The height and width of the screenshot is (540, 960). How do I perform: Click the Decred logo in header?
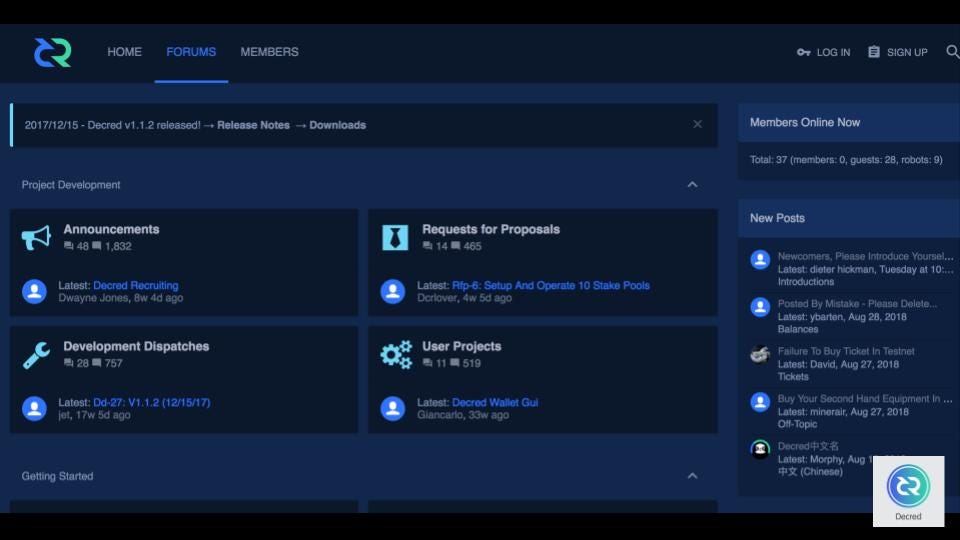[53, 53]
